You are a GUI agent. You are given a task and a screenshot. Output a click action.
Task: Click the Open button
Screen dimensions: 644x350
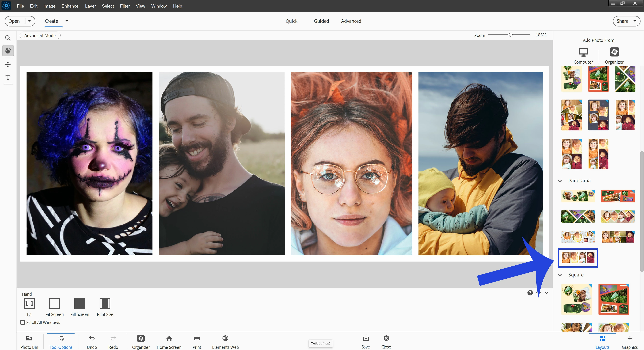pyautogui.click(x=14, y=21)
